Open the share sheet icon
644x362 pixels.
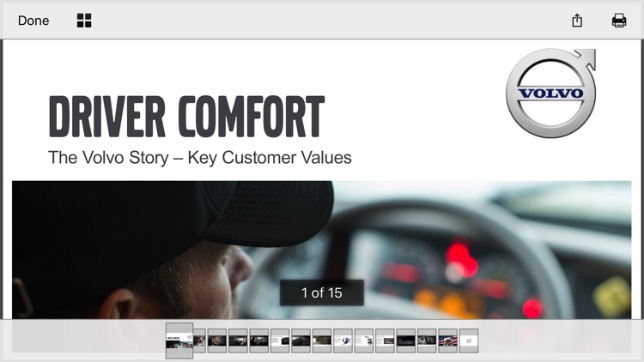click(x=577, y=20)
